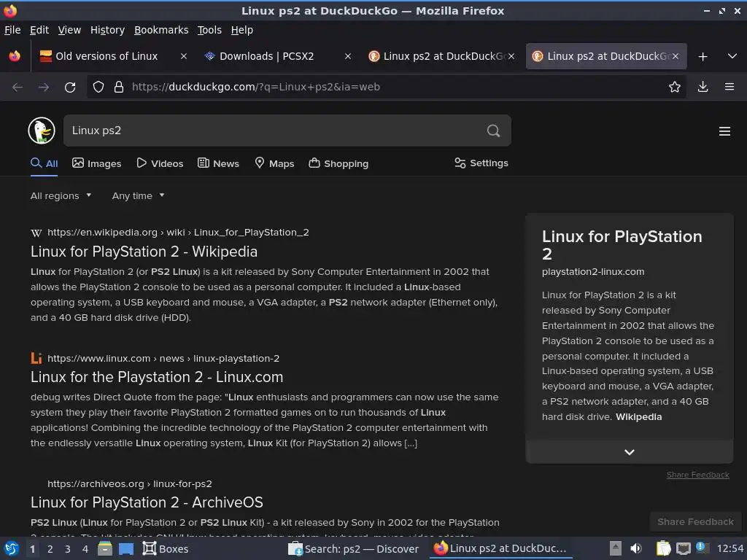Screen dimensions: 747x560
Task: Go back with the back arrow
Action: click(x=18, y=87)
